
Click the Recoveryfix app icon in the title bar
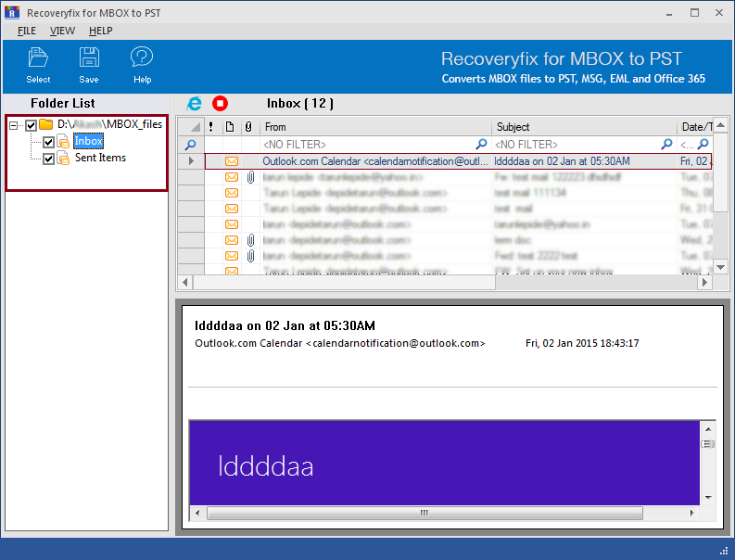tap(12, 12)
